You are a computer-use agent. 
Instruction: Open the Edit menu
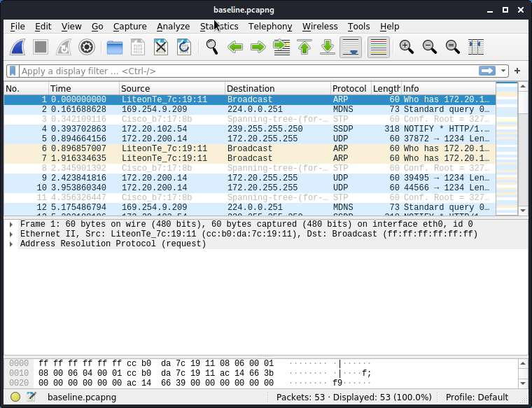click(43, 27)
